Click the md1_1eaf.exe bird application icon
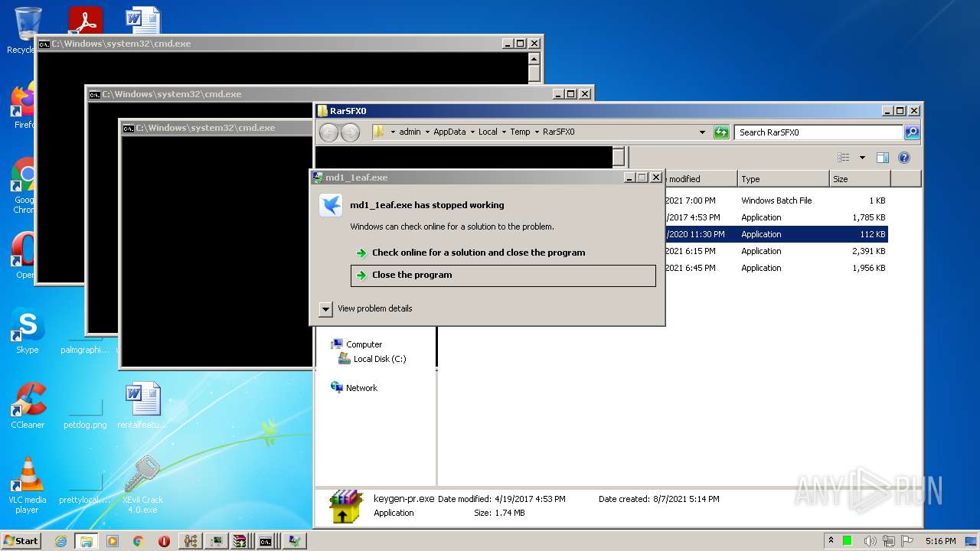The image size is (980, 551). (x=331, y=205)
